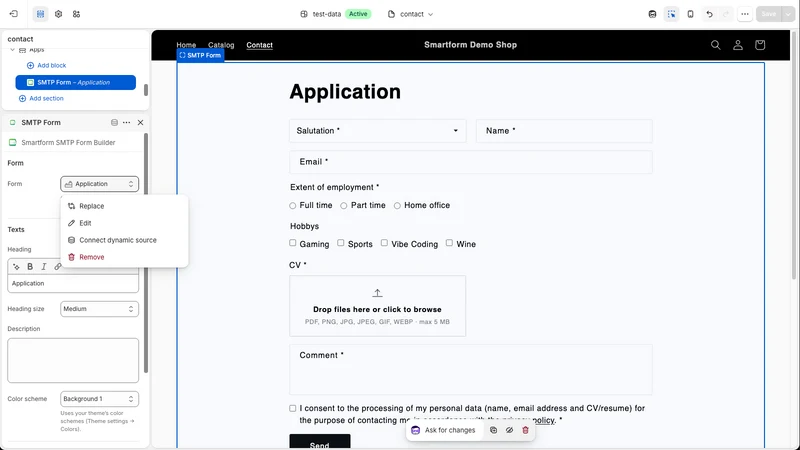Click the Description text area
The width and height of the screenshot is (800, 450).
pos(73,360)
